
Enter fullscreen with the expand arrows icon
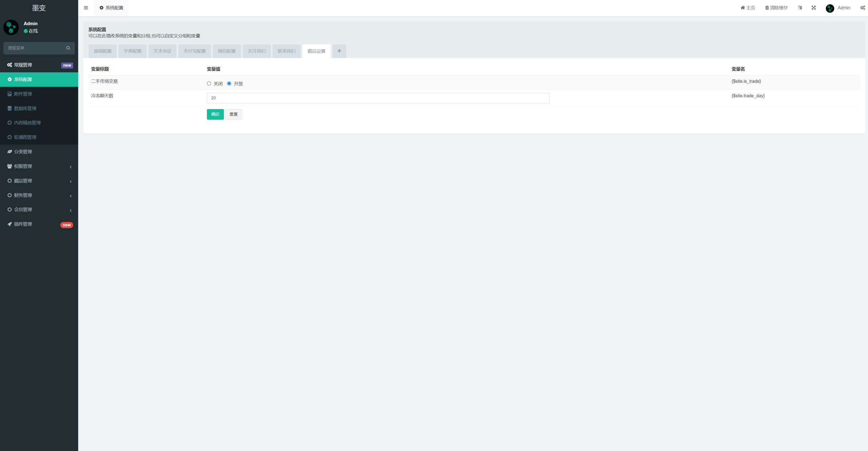tap(814, 8)
